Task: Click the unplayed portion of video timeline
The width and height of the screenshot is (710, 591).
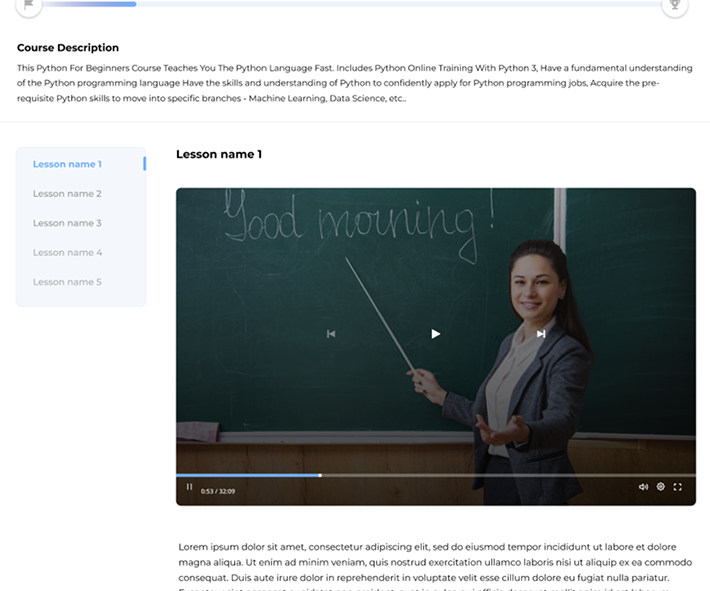Action: 508,475
